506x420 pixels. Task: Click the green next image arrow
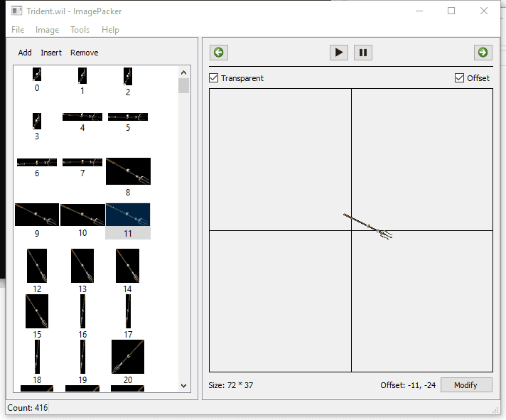(483, 52)
